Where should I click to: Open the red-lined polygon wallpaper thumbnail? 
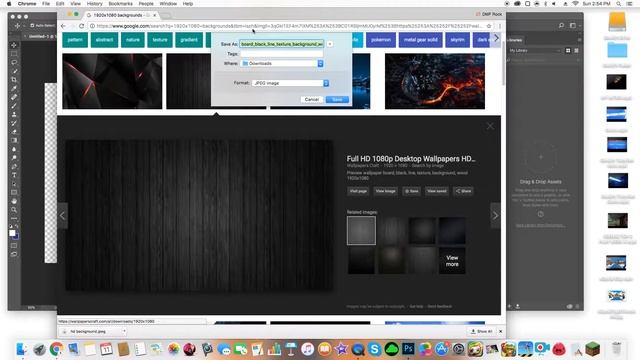point(112,81)
